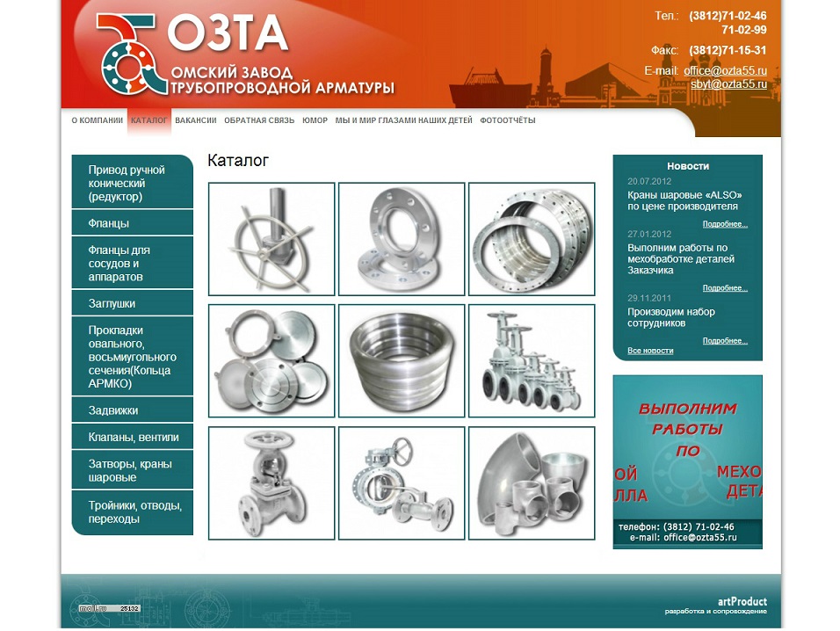The image size is (840, 631).
Task: Select the Фланцы sidebar category
Action: pyautogui.click(x=133, y=223)
